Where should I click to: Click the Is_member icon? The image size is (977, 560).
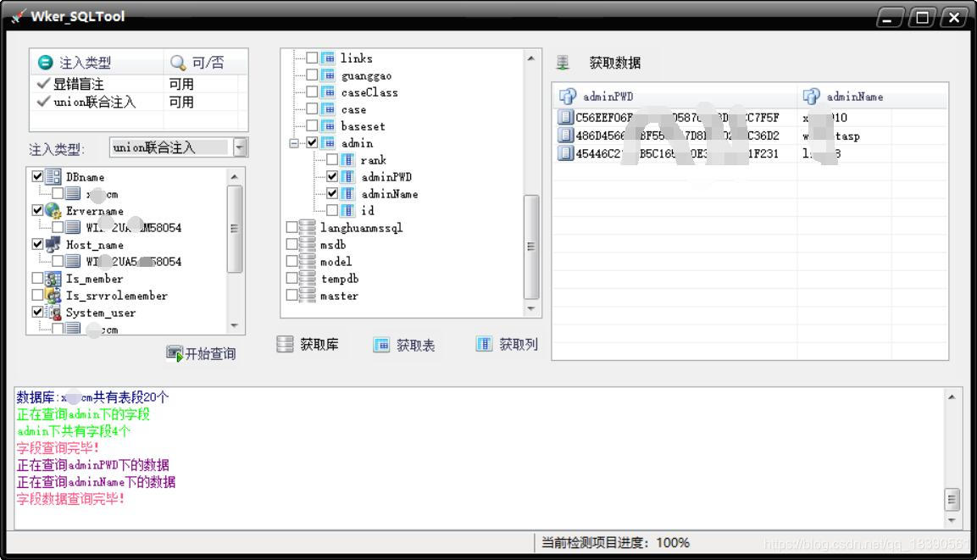(53, 278)
